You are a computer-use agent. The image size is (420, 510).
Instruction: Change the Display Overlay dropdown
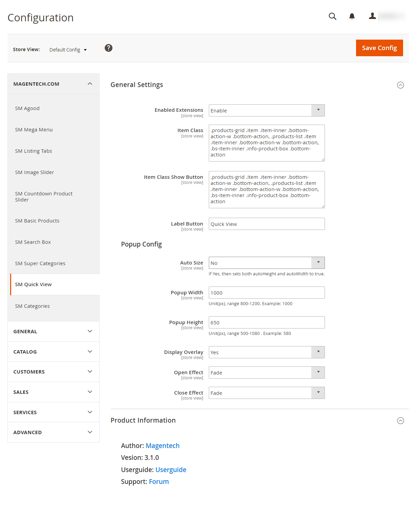coord(266,352)
